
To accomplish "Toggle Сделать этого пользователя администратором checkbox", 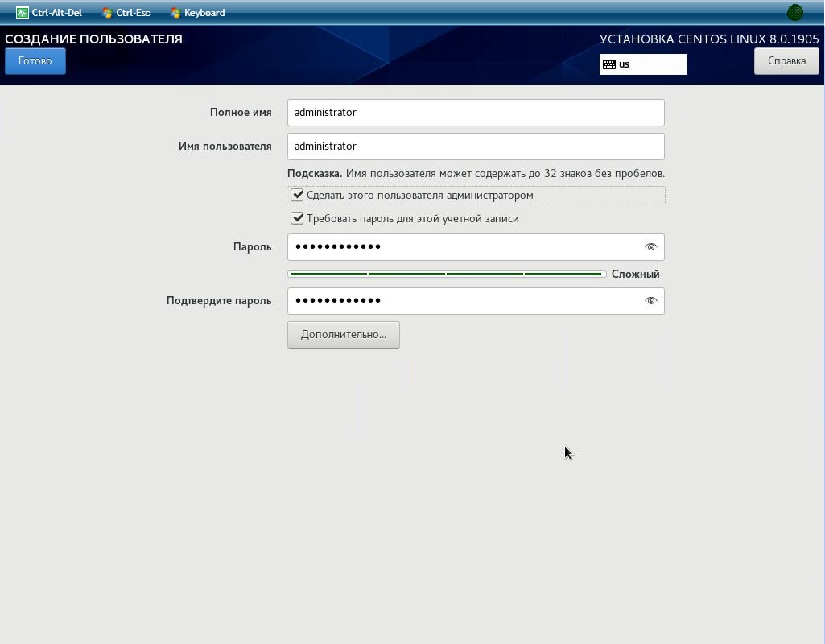I will click(297, 195).
